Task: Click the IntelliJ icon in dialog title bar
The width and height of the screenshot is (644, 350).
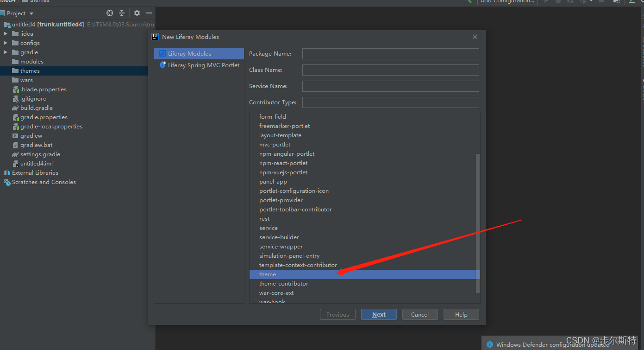Action: click(x=155, y=37)
